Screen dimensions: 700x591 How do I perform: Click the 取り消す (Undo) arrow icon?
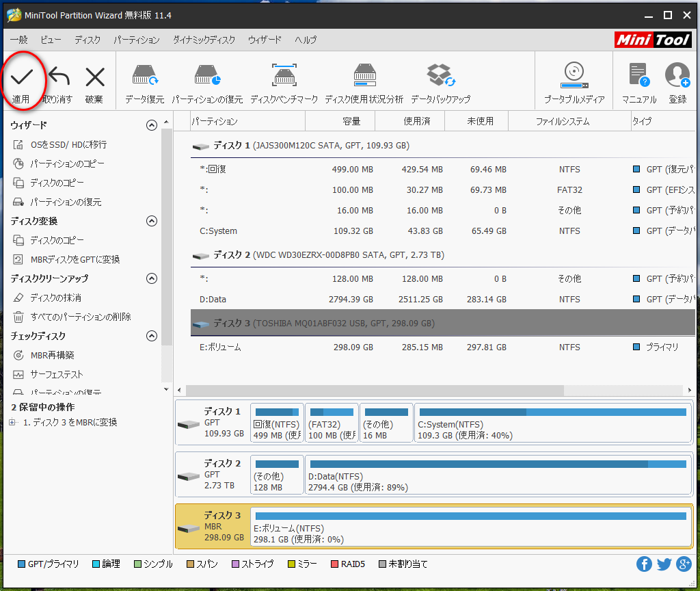tap(58, 77)
